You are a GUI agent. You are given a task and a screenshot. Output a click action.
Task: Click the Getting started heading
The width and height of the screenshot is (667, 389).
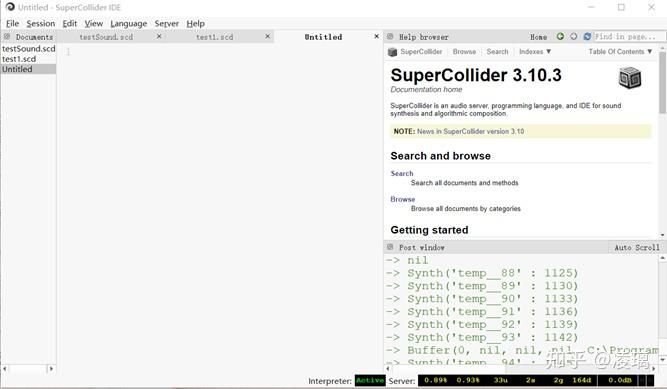pyautogui.click(x=429, y=230)
